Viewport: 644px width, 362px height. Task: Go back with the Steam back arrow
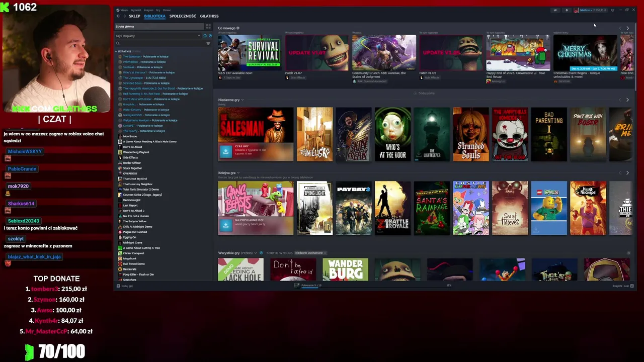pyautogui.click(x=118, y=16)
